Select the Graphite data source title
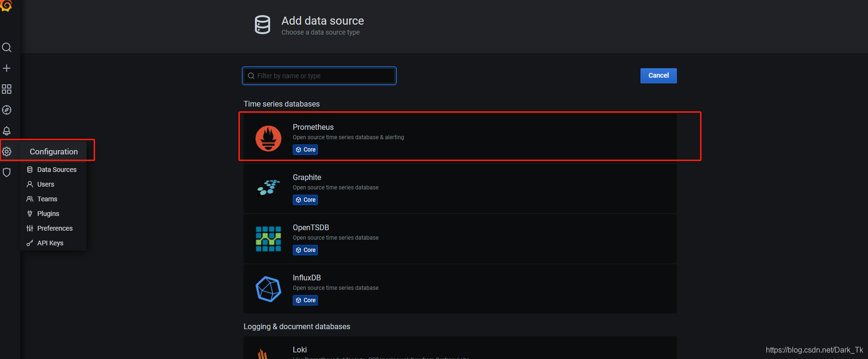The image size is (868, 359). [x=307, y=177]
